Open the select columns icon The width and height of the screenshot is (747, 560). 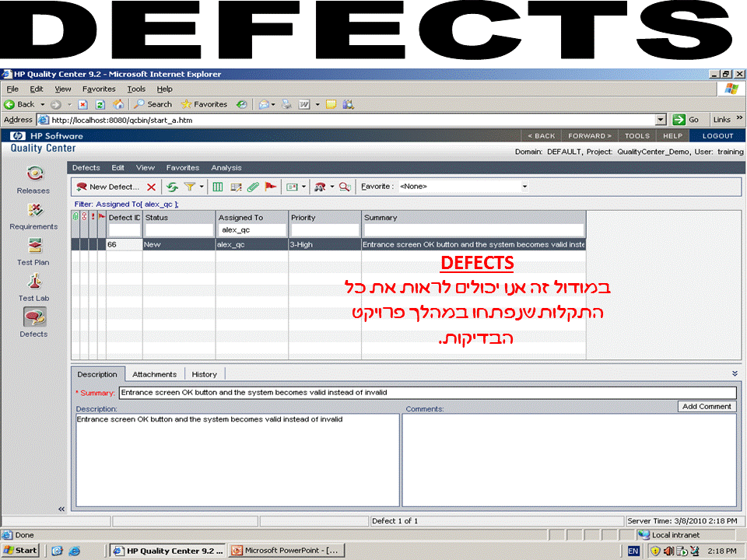[217, 187]
